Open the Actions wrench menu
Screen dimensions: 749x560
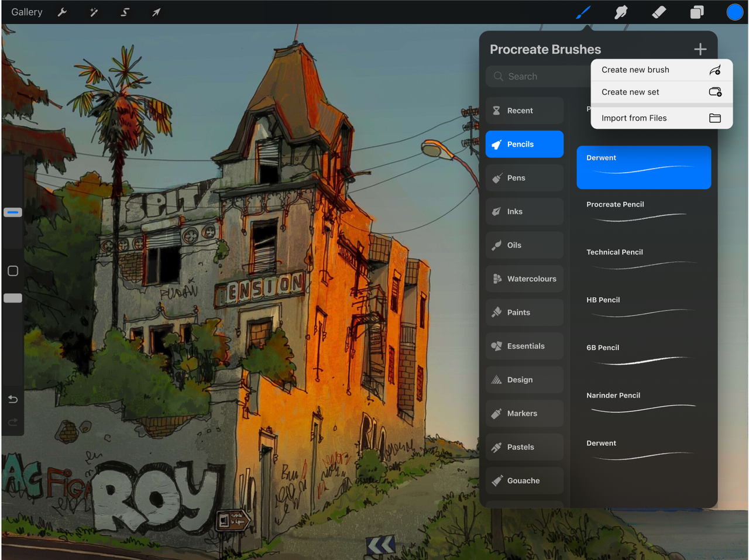[x=62, y=12]
